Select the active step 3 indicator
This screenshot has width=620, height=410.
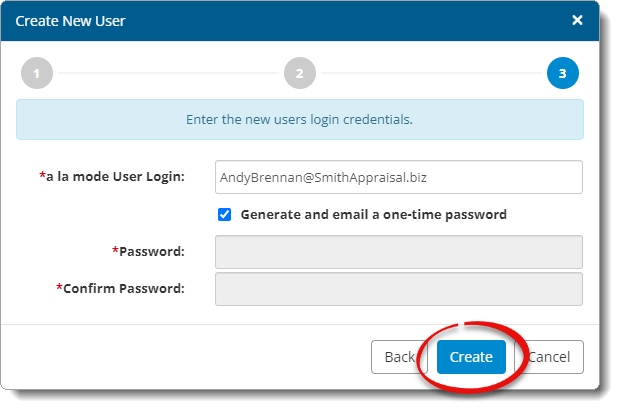click(x=562, y=73)
